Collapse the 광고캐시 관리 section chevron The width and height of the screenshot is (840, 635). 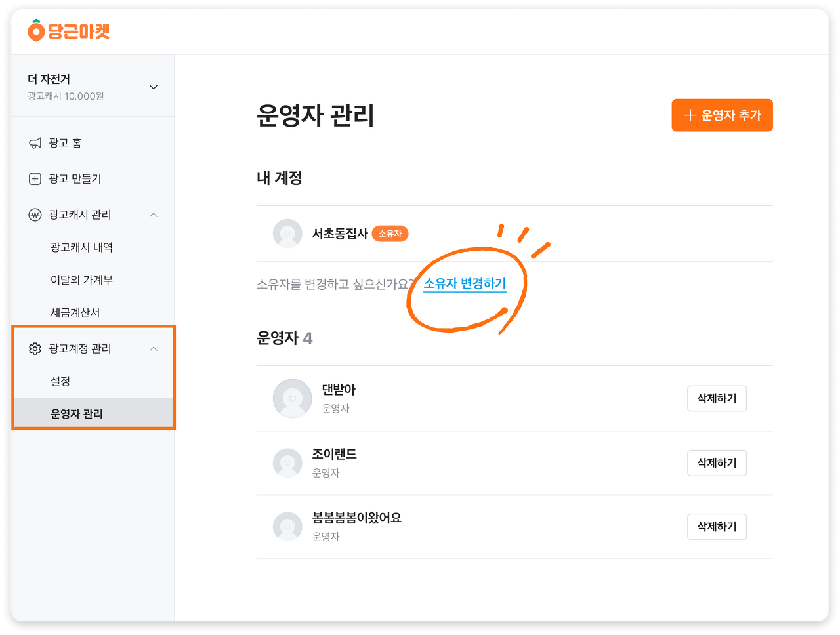point(154,215)
